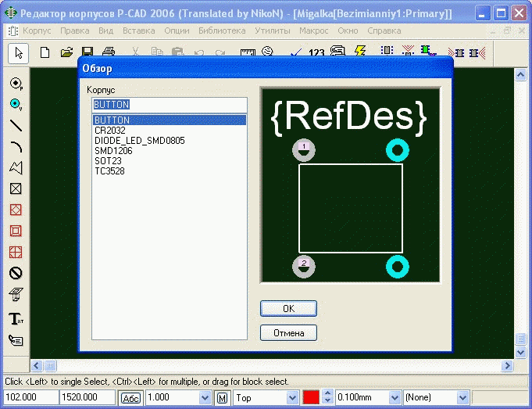Select the Place Line tool
This screenshot has height=409, width=532.
(16, 125)
